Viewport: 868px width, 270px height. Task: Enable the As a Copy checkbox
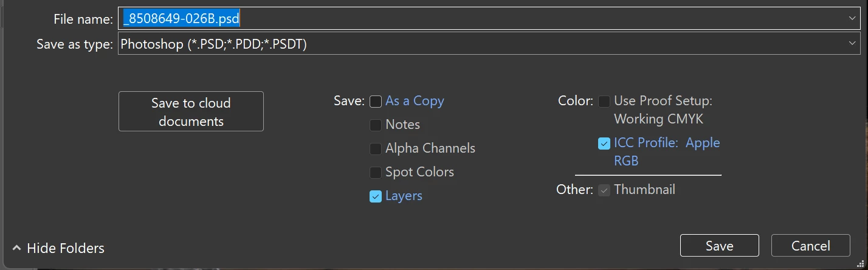click(x=376, y=102)
